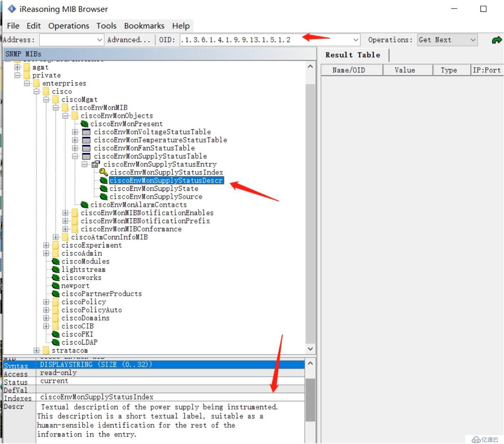Screen dimensions: 504x444
Task: Sort by the Name/OID column header
Action: click(x=352, y=70)
